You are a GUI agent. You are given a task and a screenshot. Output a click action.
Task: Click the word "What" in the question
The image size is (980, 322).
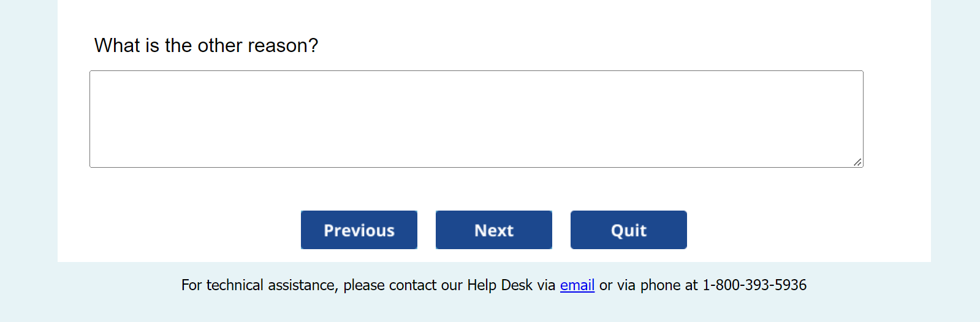(117, 46)
